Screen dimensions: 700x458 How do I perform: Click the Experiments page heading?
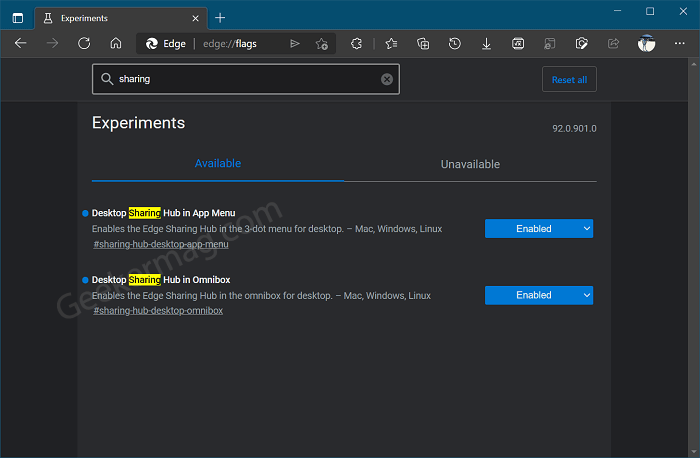tap(138, 123)
